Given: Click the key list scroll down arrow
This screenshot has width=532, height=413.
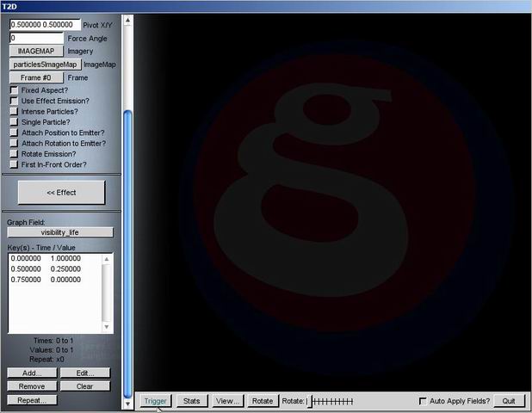Looking at the screenshot, I should click(x=107, y=327).
